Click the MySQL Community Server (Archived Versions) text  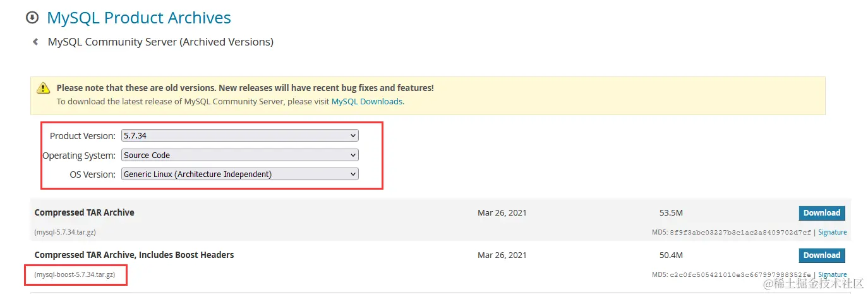tap(160, 42)
